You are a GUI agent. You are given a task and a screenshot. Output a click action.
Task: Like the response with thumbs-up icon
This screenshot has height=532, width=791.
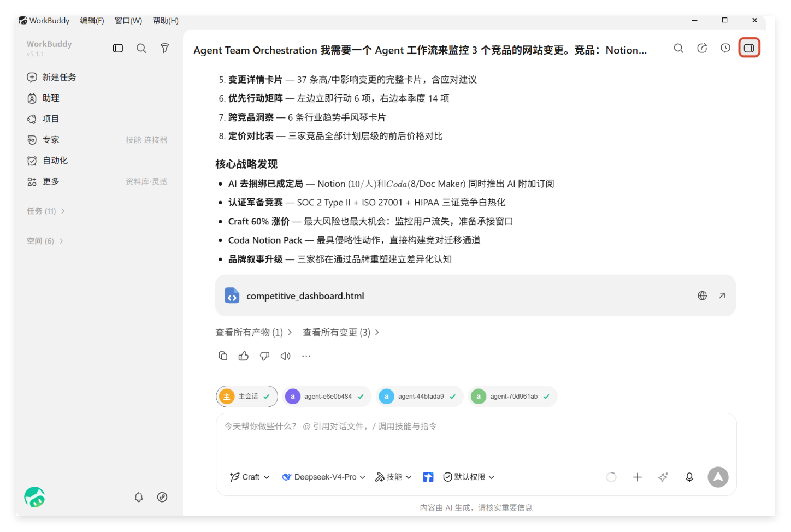point(244,356)
